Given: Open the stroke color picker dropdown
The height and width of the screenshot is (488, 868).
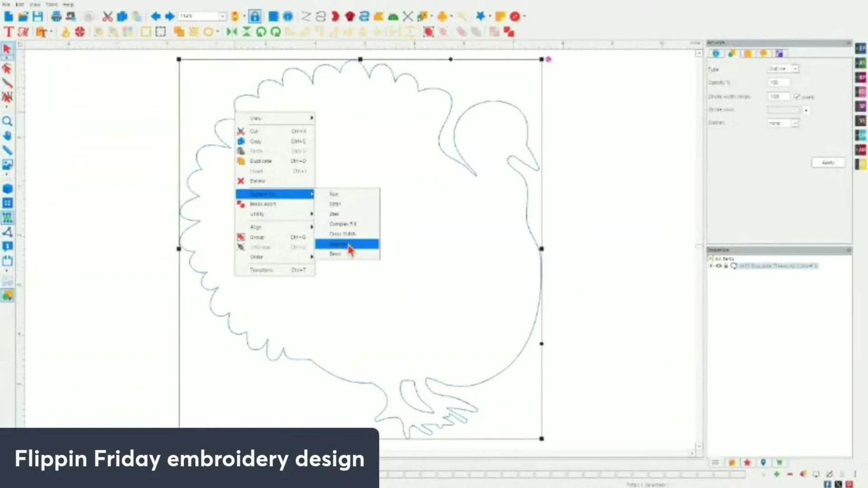Looking at the screenshot, I should pyautogui.click(x=806, y=110).
